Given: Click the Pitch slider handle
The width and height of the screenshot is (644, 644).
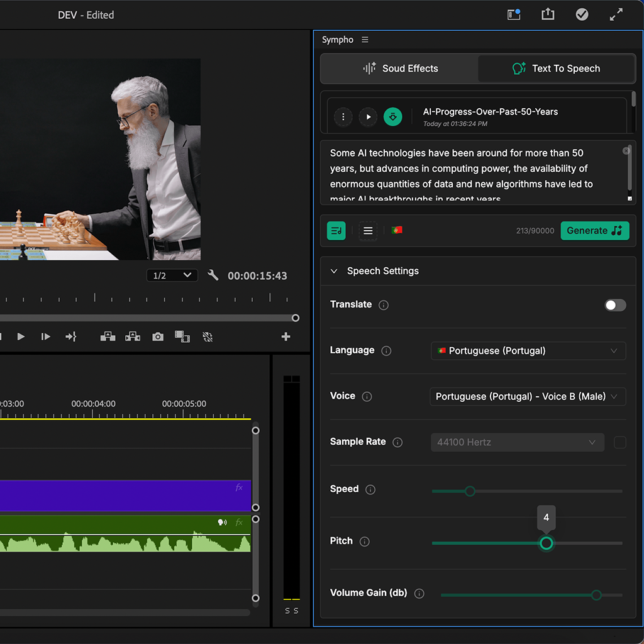Looking at the screenshot, I should click(x=547, y=543).
